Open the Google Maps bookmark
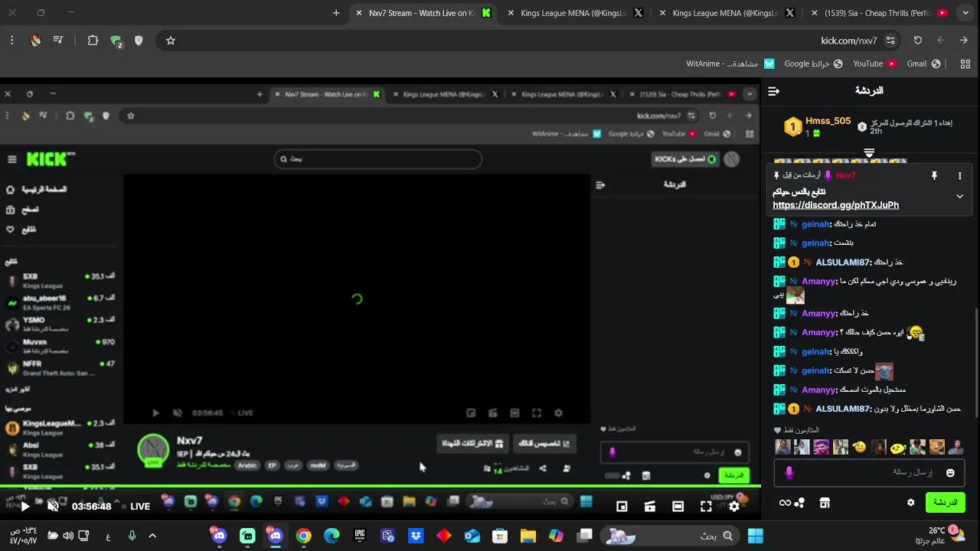 pos(813,64)
